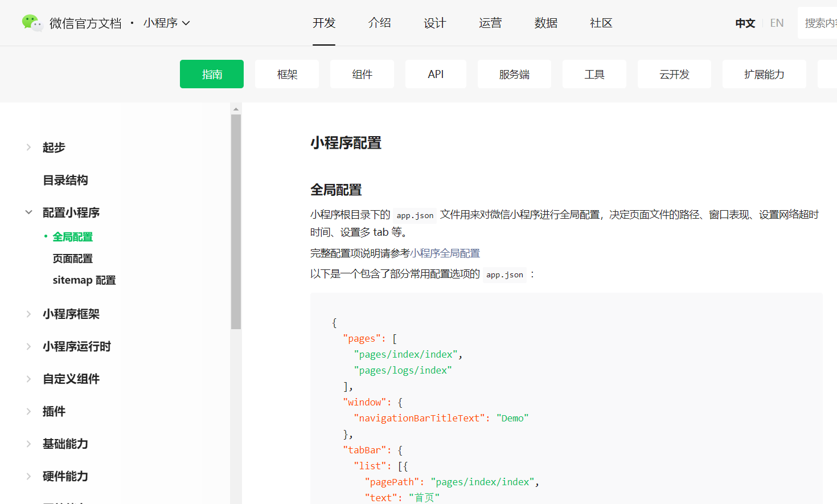Click the 小程序配置 page heading
837x504 pixels.
click(x=346, y=143)
